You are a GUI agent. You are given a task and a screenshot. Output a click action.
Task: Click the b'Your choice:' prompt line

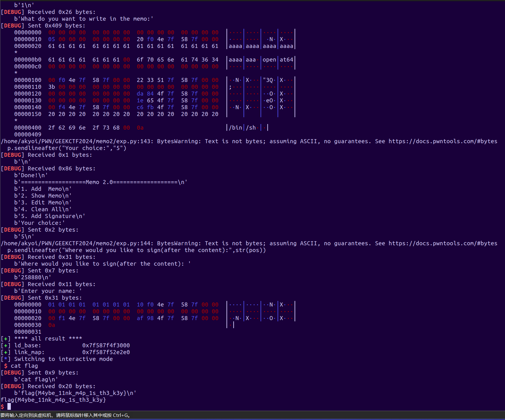click(40, 223)
